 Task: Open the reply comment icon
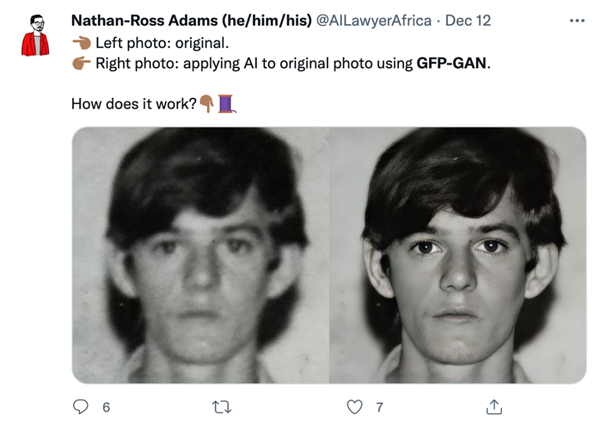coord(80,407)
